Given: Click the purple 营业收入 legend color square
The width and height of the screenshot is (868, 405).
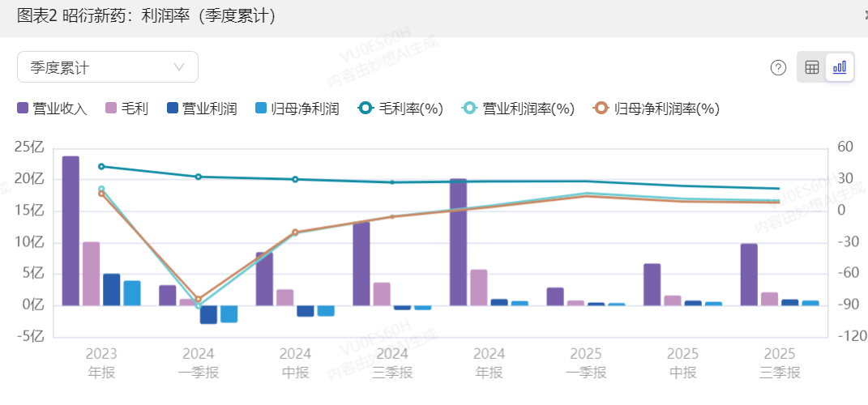Looking at the screenshot, I should click(x=23, y=108).
